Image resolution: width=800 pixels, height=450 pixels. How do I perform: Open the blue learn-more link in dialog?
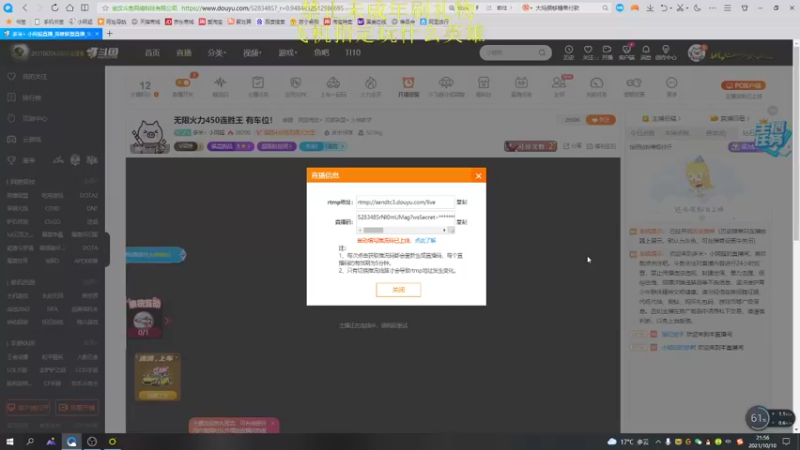pos(426,240)
